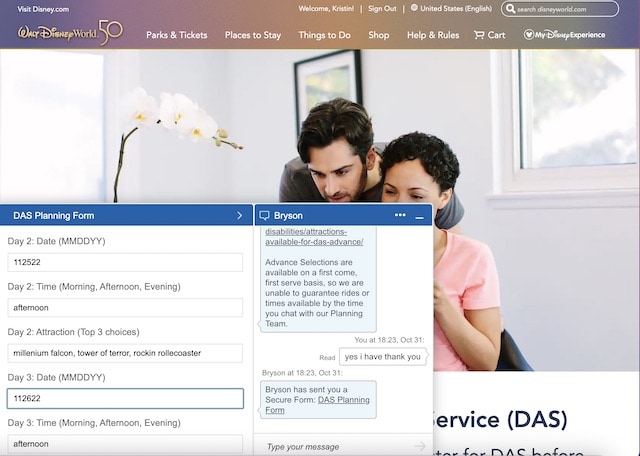Click the search magnifier icon
Screen dimensions: 640x456
pos(510,9)
